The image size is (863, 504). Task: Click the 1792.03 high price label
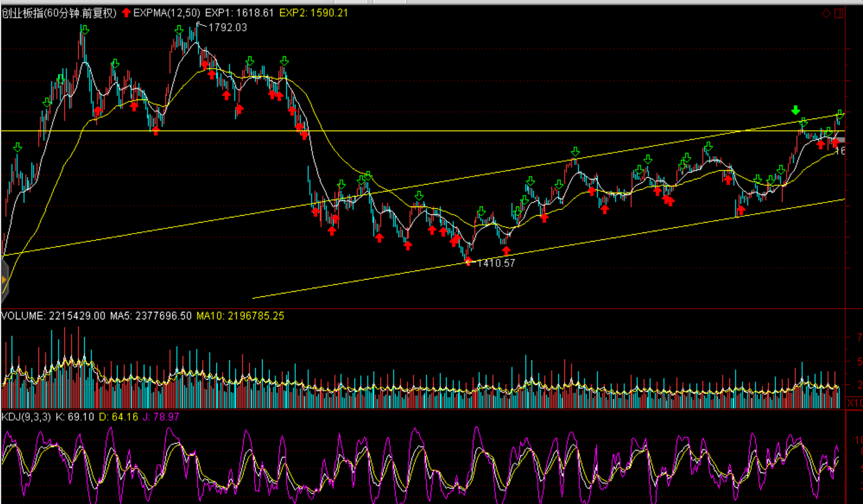click(x=227, y=28)
